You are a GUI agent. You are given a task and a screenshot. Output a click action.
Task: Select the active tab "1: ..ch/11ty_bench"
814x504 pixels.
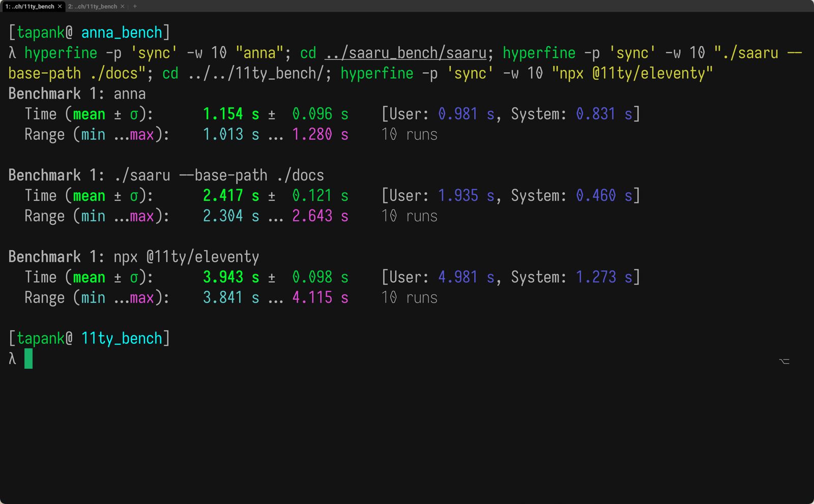point(31,7)
